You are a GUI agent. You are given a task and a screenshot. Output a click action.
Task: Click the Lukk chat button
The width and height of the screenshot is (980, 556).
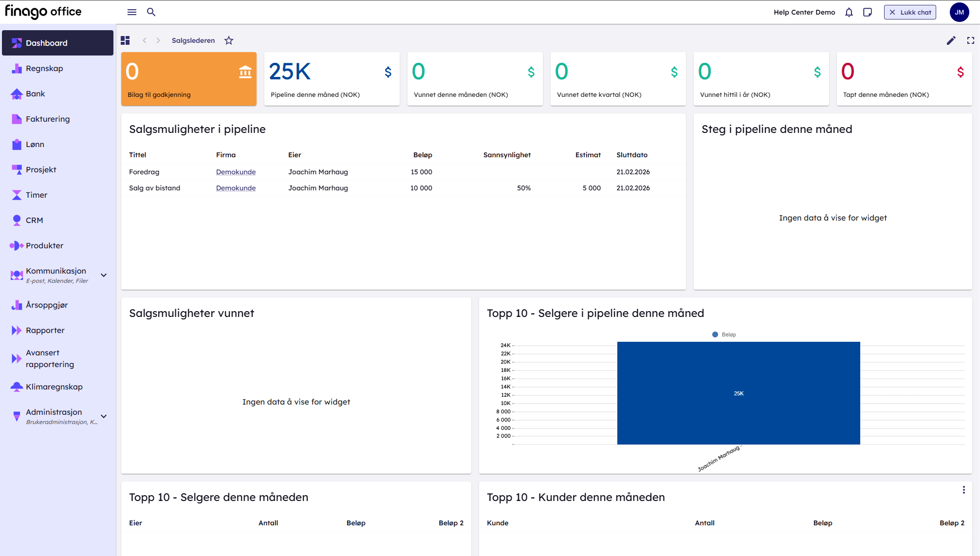point(909,12)
